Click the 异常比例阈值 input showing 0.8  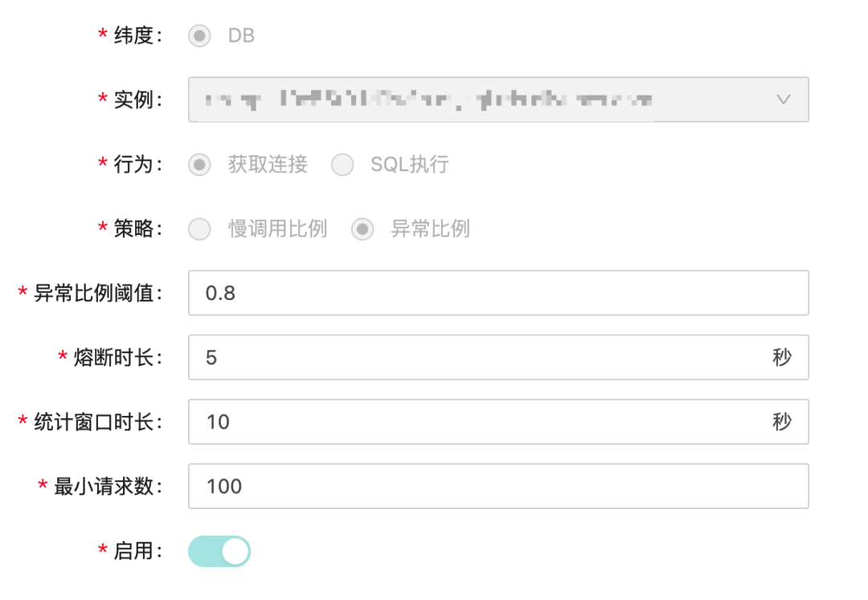[x=482, y=293]
